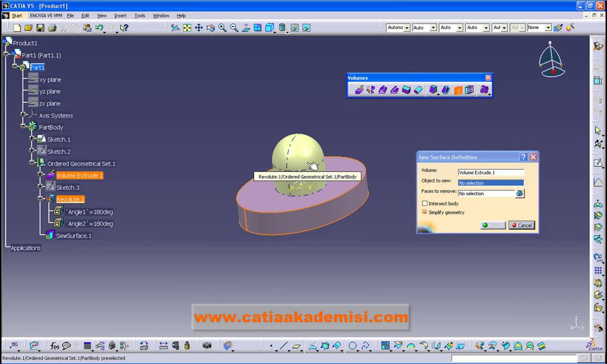Click the Measure Between icon
Screen dimensions: 607x364
(x=163, y=346)
